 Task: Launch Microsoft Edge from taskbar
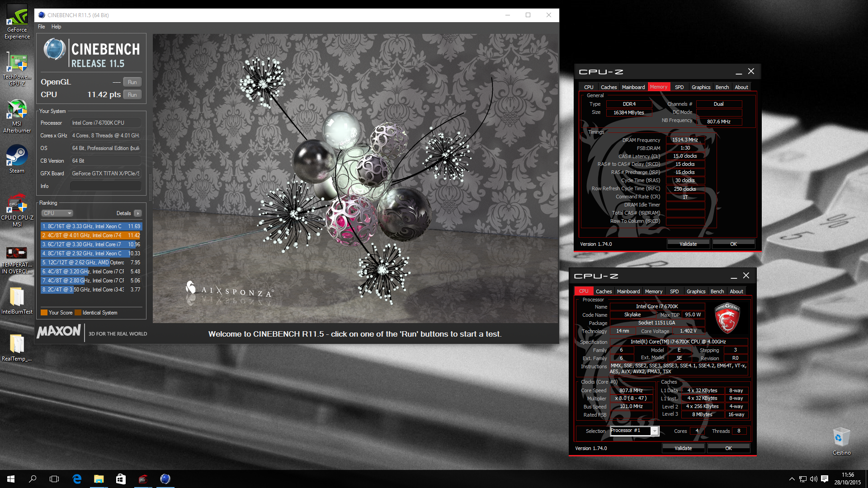point(77,479)
